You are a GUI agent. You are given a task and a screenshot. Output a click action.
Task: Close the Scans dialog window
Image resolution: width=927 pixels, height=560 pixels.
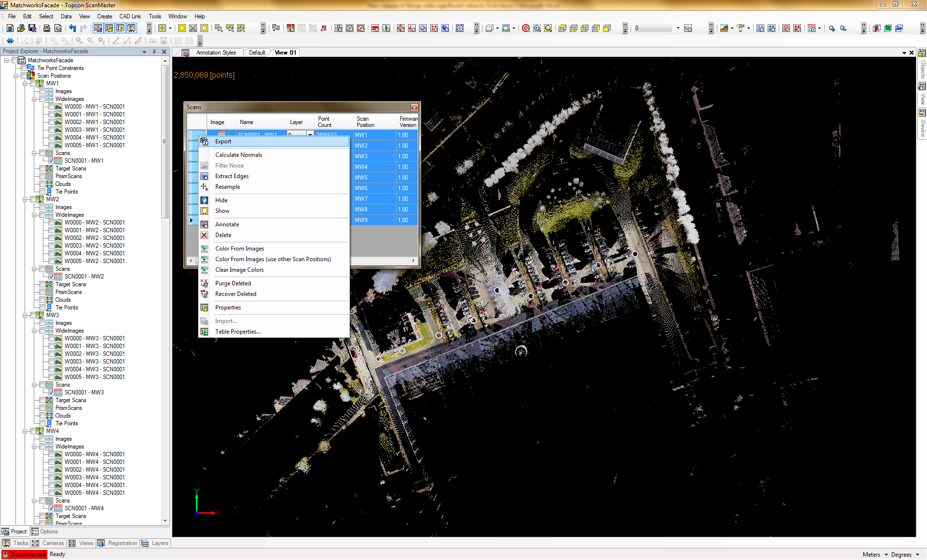tap(414, 107)
